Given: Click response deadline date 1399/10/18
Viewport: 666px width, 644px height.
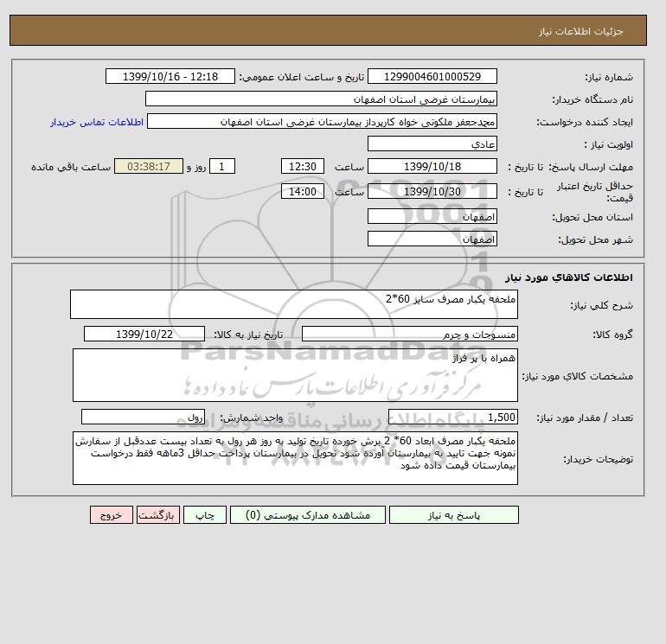Looking at the screenshot, I should (432, 167).
